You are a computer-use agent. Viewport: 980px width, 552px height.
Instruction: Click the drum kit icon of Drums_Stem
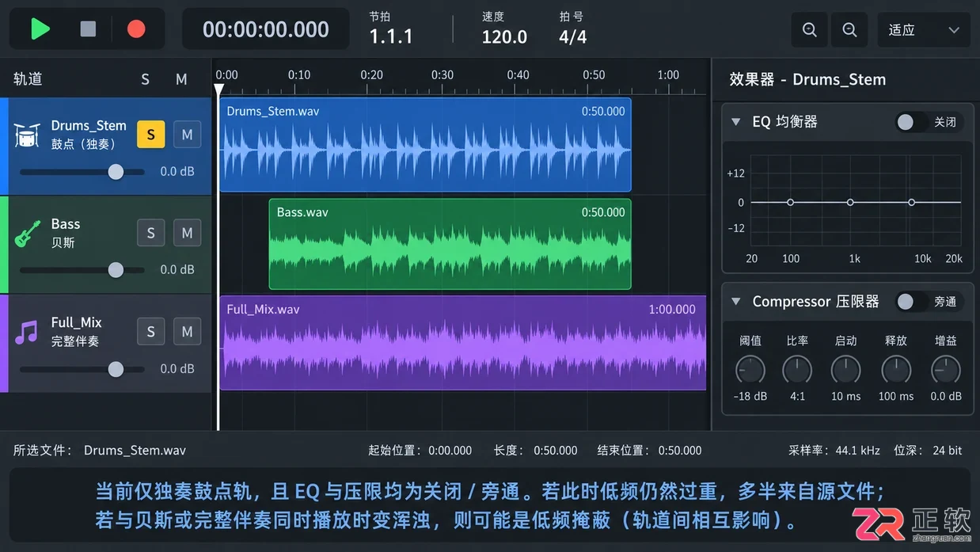pos(27,135)
